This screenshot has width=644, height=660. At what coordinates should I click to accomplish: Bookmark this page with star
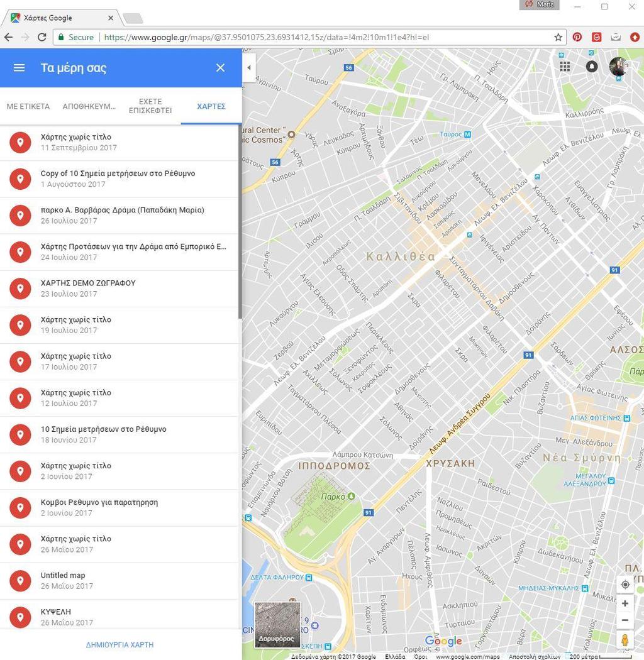tap(558, 37)
